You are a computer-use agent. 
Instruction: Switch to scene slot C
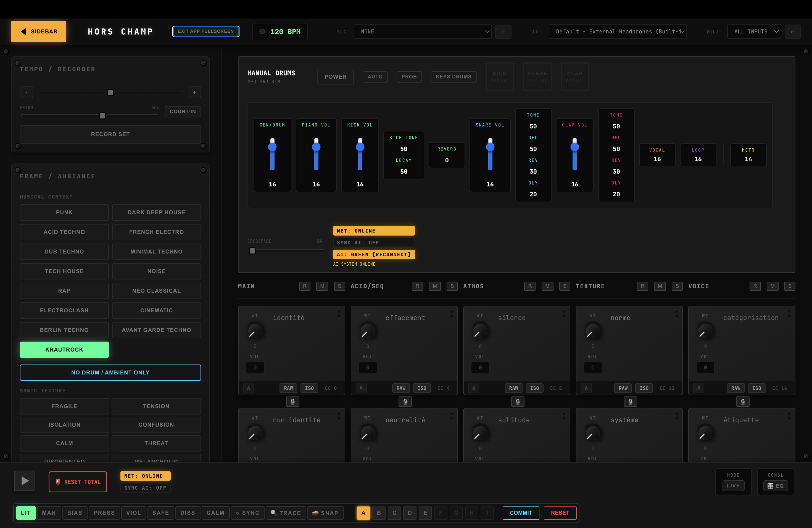(x=394, y=513)
